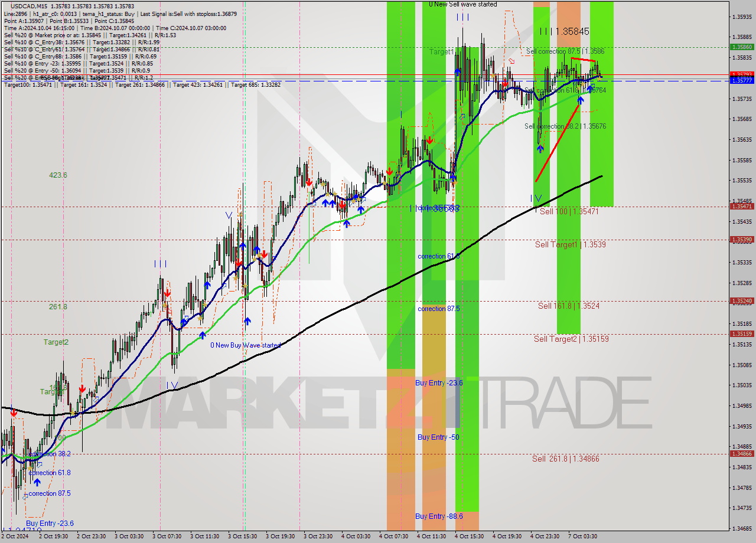The image size is (756, 543).
Task: Click the 1.35285 price axis label
Action: click(742, 283)
